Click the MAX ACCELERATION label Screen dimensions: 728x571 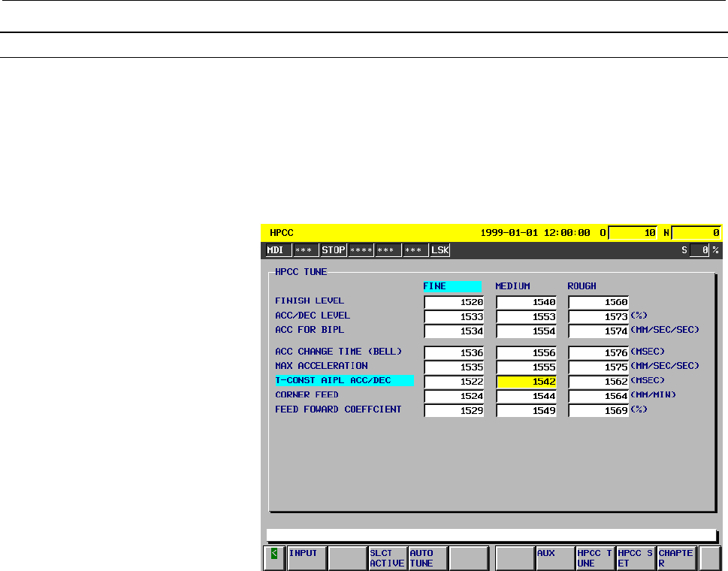pos(322,366)
